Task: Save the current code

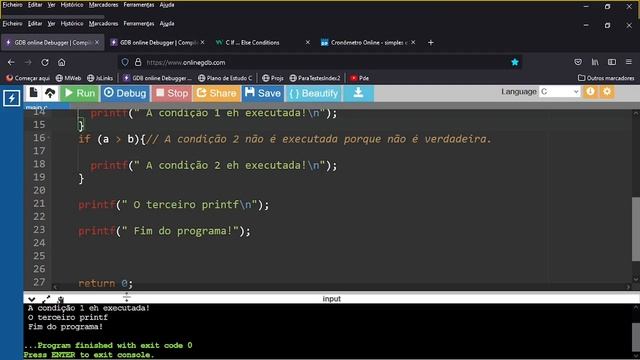Action: pos(263,93)
